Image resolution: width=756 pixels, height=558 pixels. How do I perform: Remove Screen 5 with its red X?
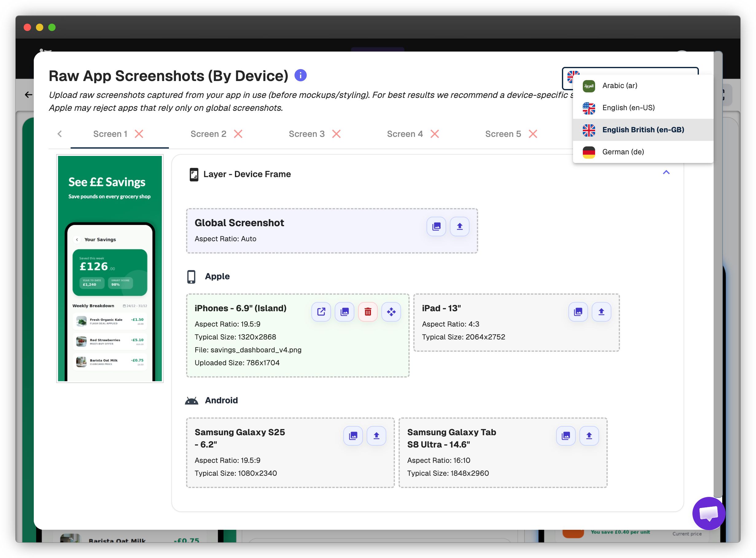(x=533, y=134)
